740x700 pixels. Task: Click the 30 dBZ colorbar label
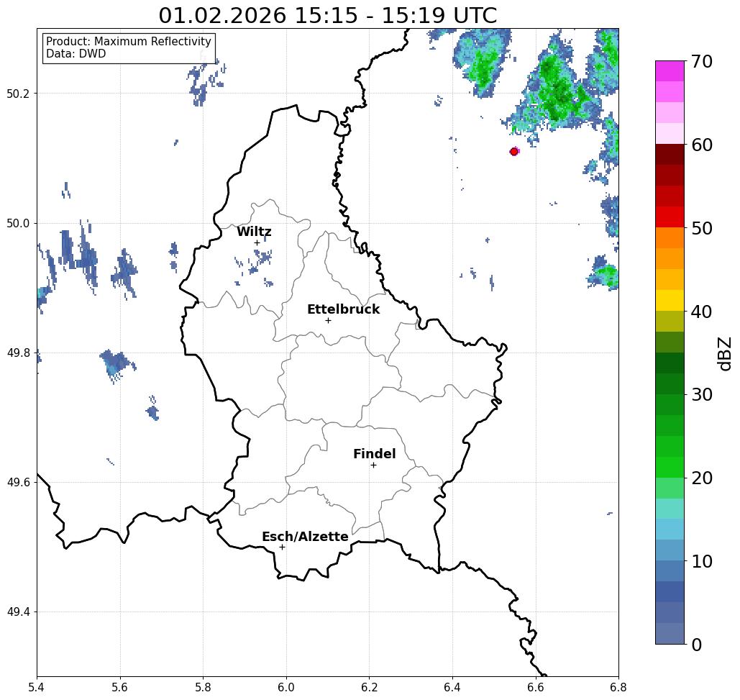701,395
